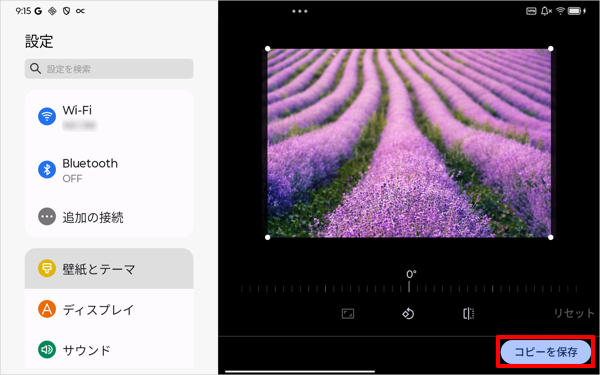This screenshot has height=375, width=600.
Task: Tap the muted bell notification icon
Action: pyautogui.click(x=546, y=11)
